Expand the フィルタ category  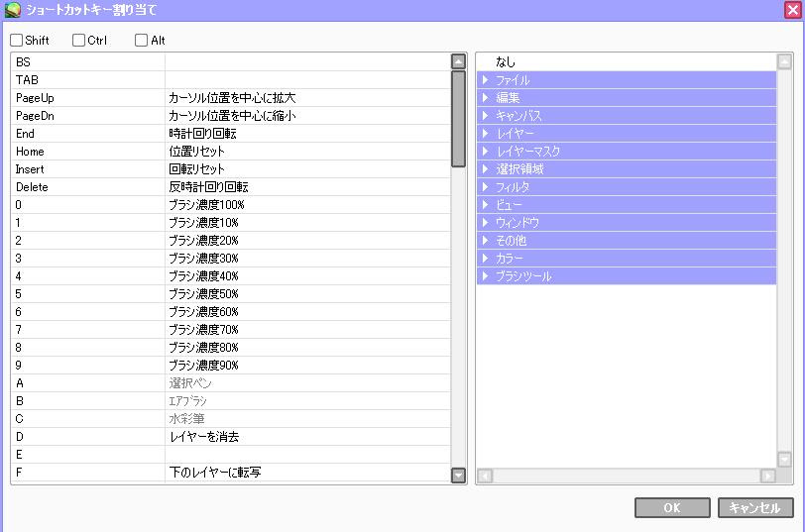[485, 186]
